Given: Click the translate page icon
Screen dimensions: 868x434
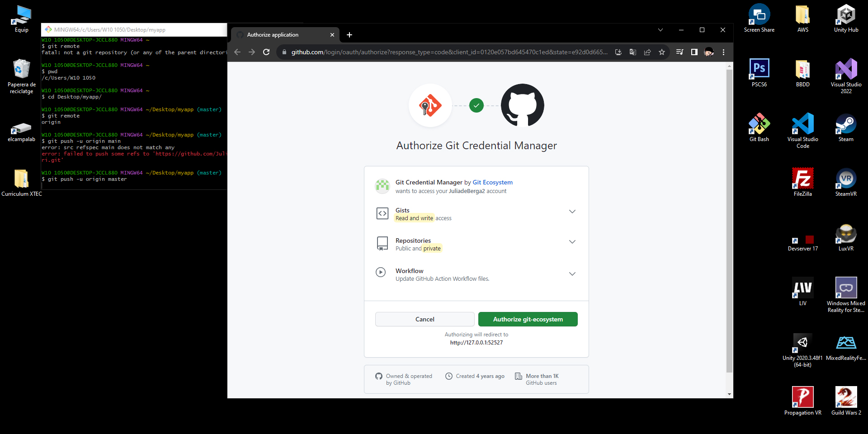Looking at the screenshot, I should tap(633, 52).
